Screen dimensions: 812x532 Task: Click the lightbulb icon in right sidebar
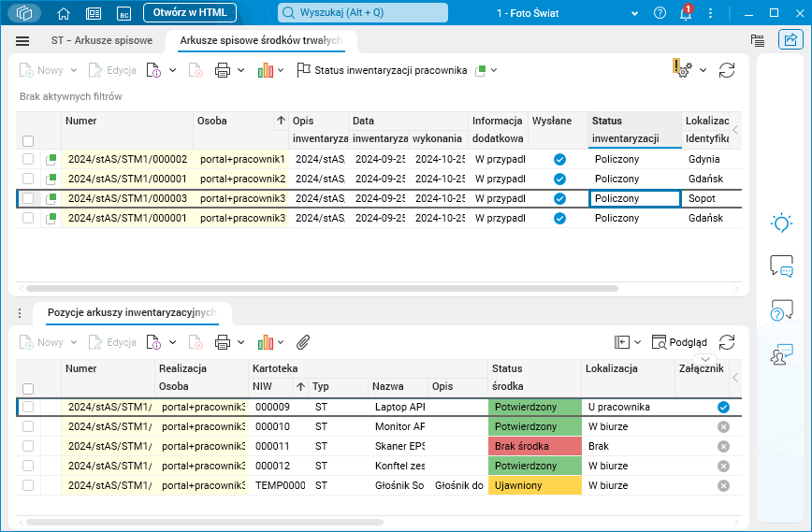pos(780,223)
